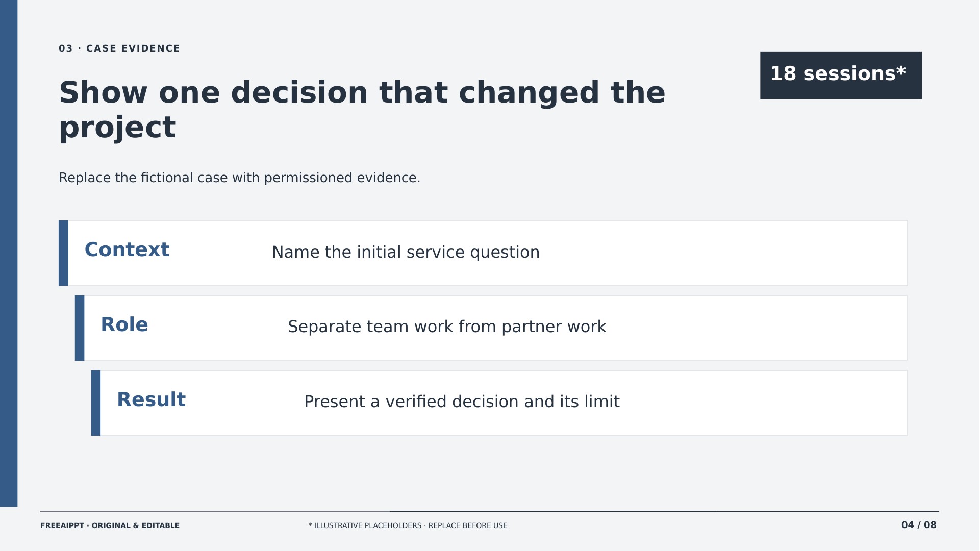Click the '18 sessions*' dark badge
The image size is (980, 551).
pyautogui.click(x=841, y=75)
